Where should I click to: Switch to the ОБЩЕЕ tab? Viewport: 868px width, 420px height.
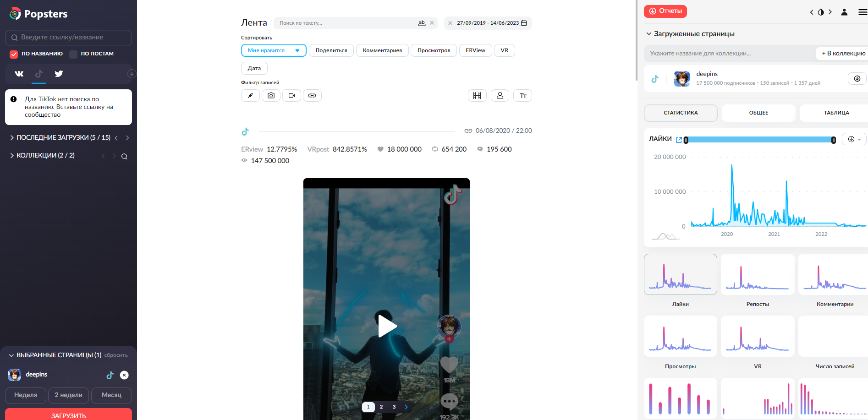coord(758,113)
